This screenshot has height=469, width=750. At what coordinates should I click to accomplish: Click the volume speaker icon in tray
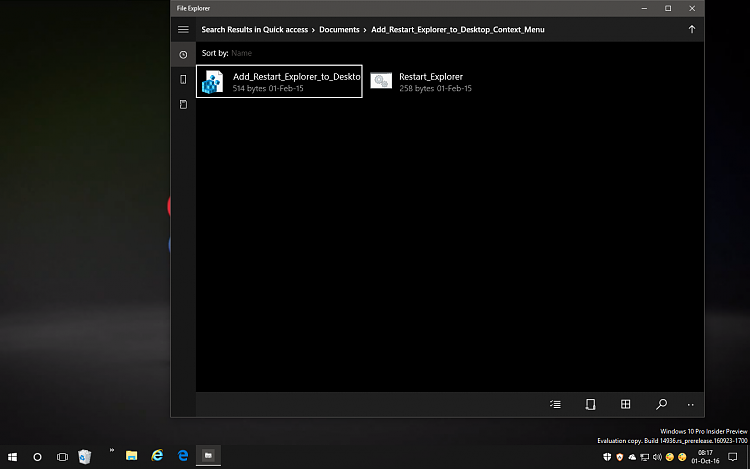657,457
